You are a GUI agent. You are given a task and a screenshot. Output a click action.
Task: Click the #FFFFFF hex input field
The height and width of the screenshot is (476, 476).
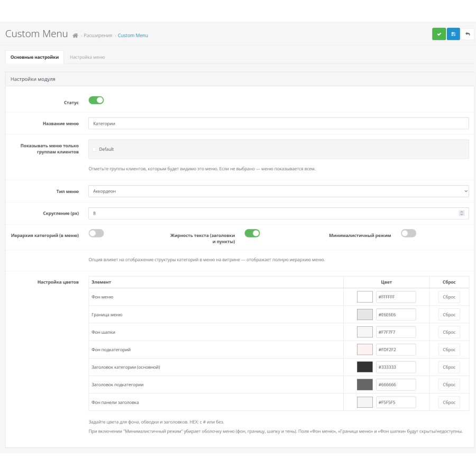(396, 297)
